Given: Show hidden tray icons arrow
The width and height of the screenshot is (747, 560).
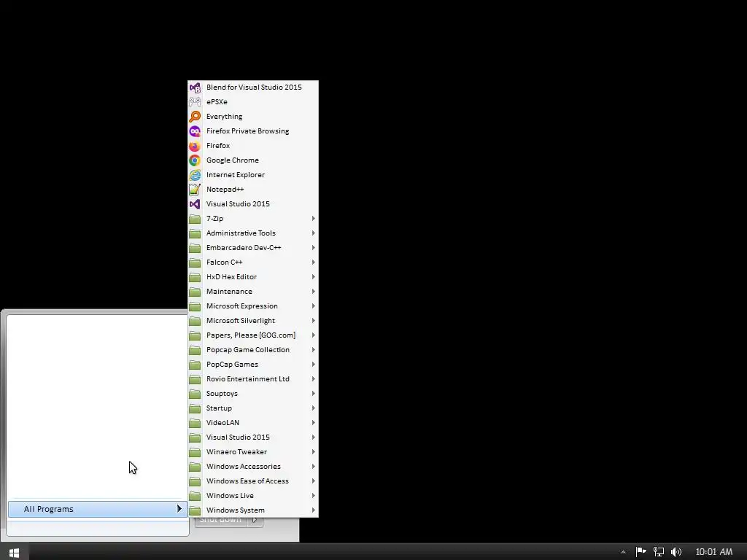Looking at the screenshot, I should pos(623,553).
